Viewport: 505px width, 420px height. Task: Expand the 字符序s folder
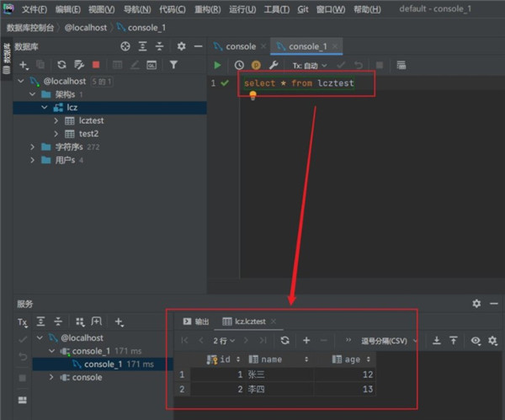(32, 146)
